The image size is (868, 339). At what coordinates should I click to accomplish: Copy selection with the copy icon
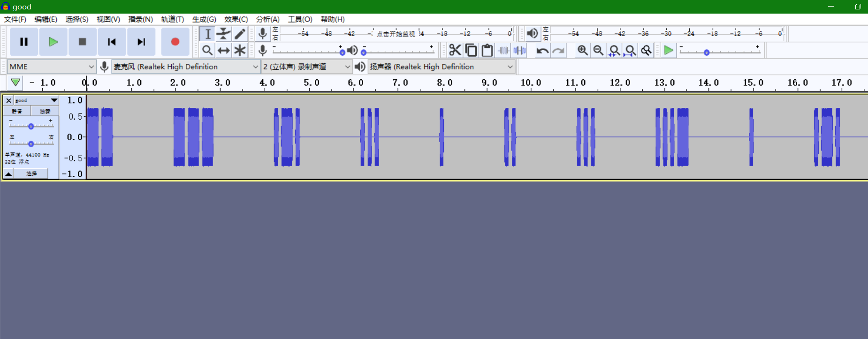click(x=471, y=50)
